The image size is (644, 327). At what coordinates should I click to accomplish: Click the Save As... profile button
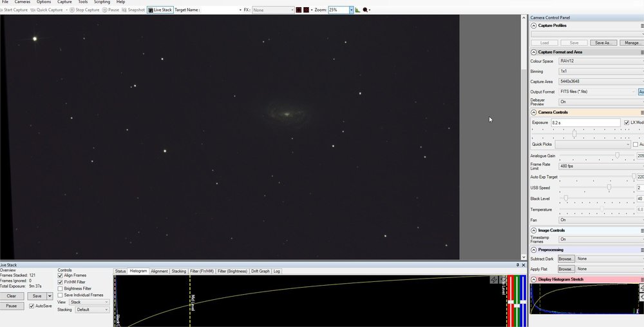[603, 43]
